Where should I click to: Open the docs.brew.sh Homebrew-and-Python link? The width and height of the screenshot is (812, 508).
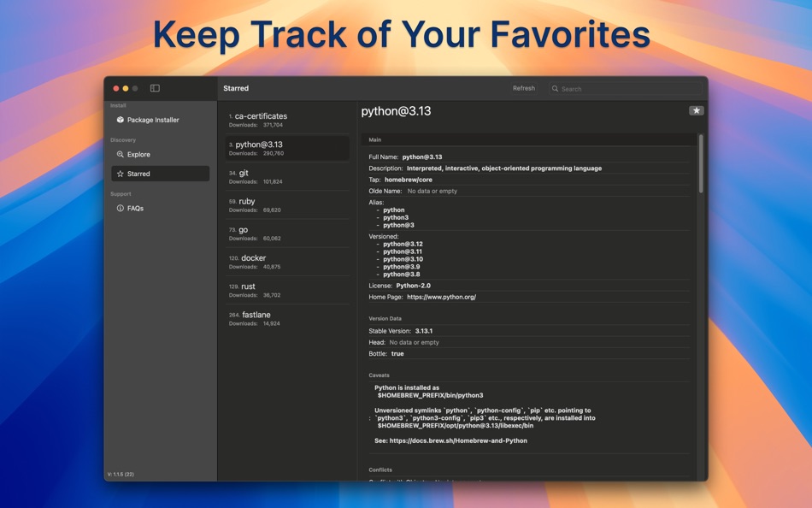point(458,440)
